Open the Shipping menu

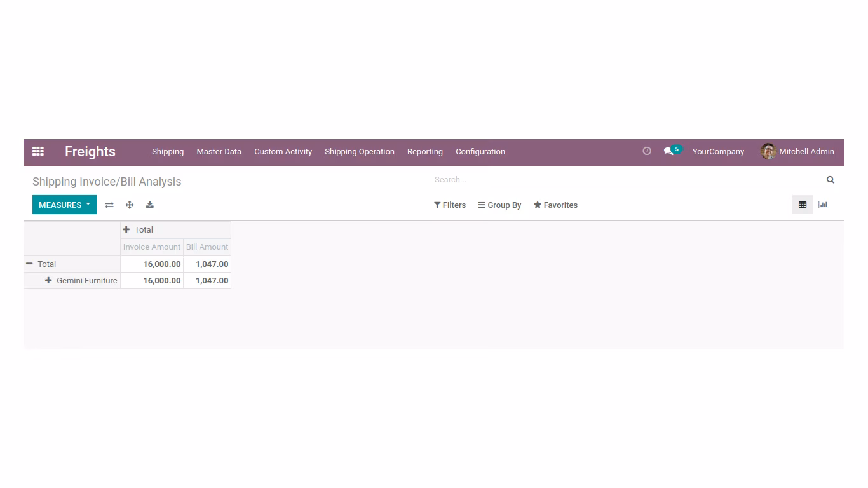pyautogui.click(x=168, y=152)
